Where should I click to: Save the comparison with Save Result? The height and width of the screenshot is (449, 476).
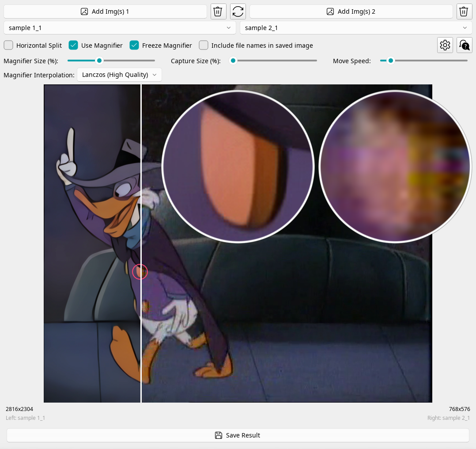[x=238, y=435]
